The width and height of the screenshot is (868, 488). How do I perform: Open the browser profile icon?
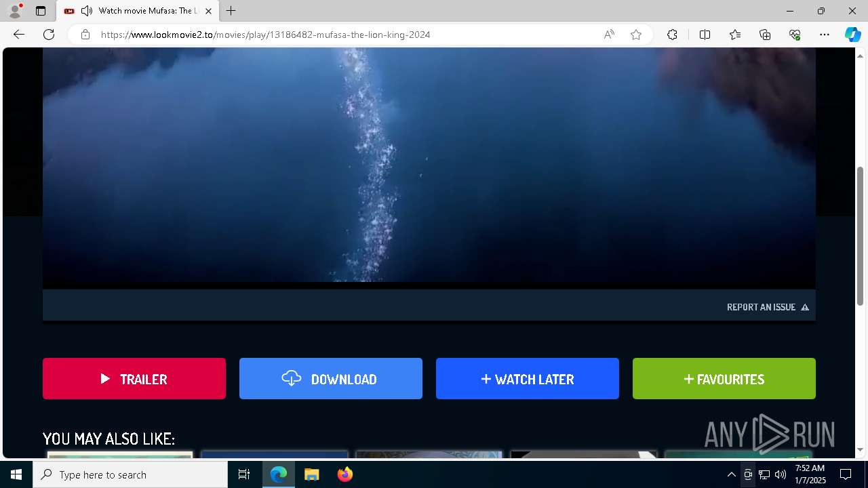click(15, 11)
